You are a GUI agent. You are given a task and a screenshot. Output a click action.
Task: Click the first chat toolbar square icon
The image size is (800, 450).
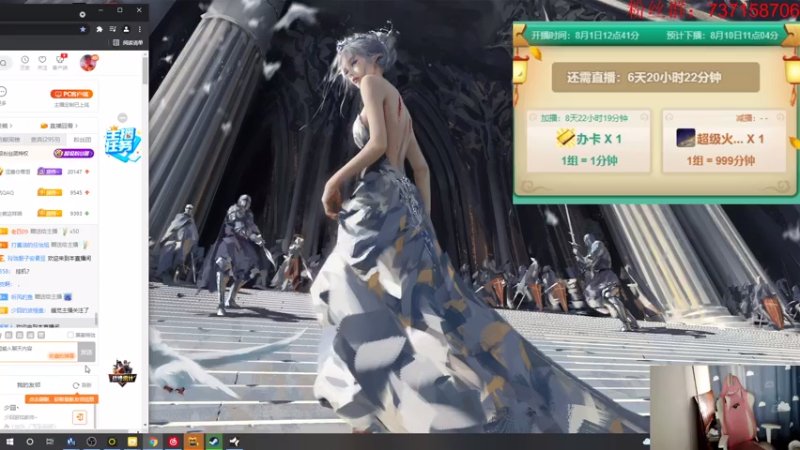point(9,335)
